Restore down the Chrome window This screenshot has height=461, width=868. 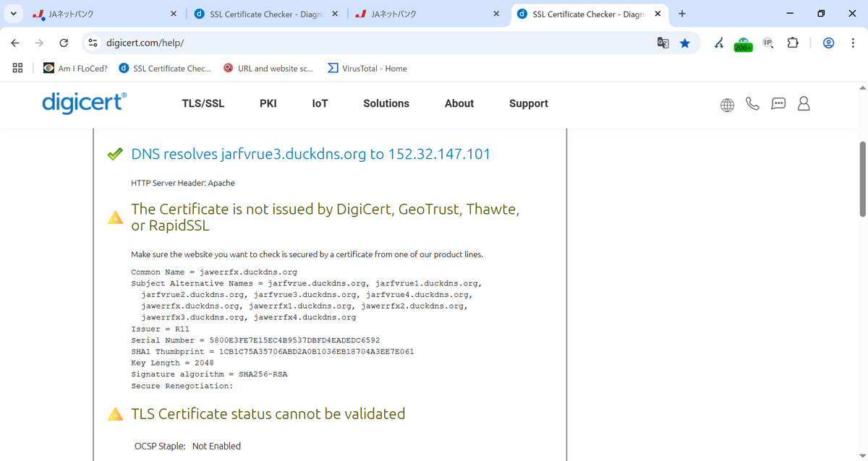(x=821, y=14)
